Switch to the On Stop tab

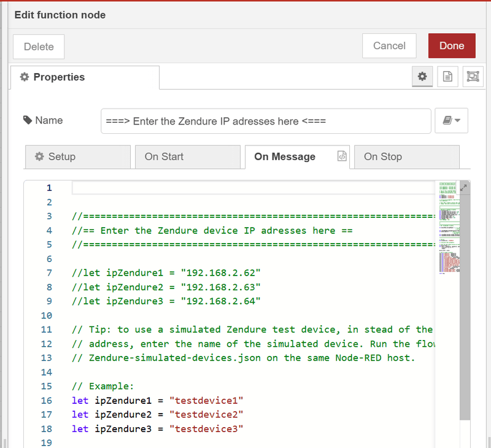click(x=407, y=156)
